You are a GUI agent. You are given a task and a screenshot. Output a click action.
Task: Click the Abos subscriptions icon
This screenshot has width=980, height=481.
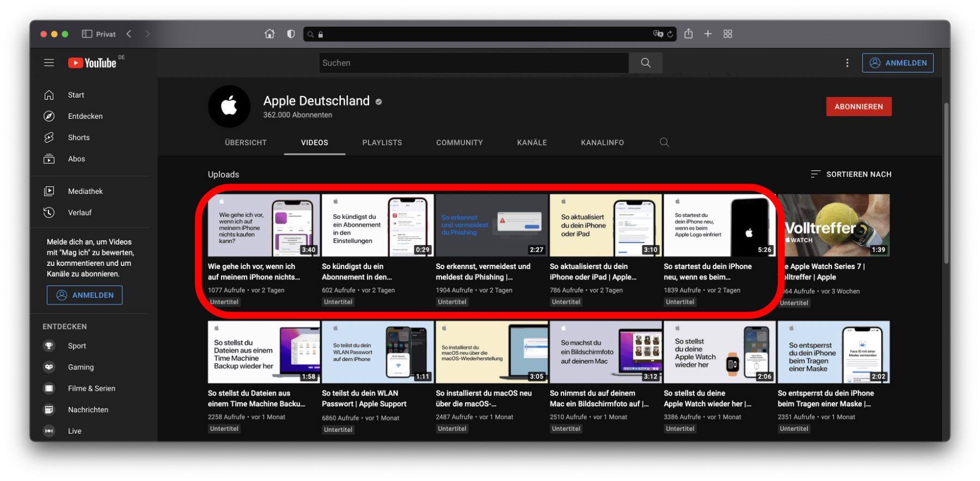[x=49, y=159]
